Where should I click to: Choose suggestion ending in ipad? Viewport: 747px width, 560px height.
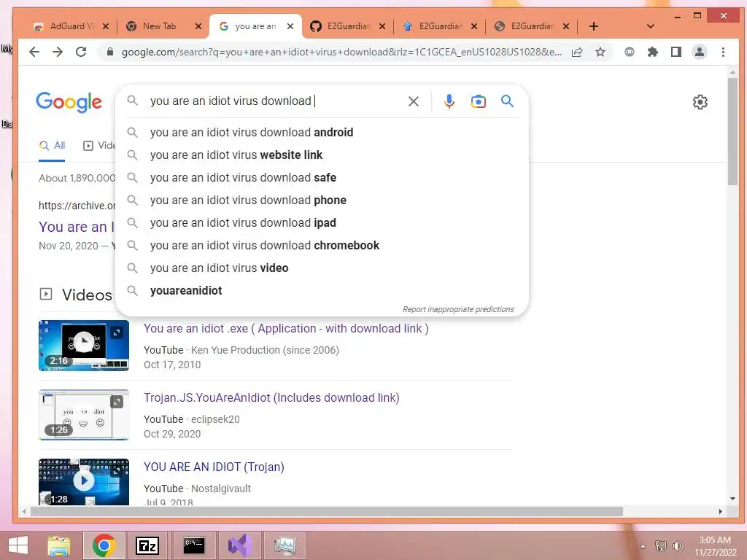coord(322,223)
